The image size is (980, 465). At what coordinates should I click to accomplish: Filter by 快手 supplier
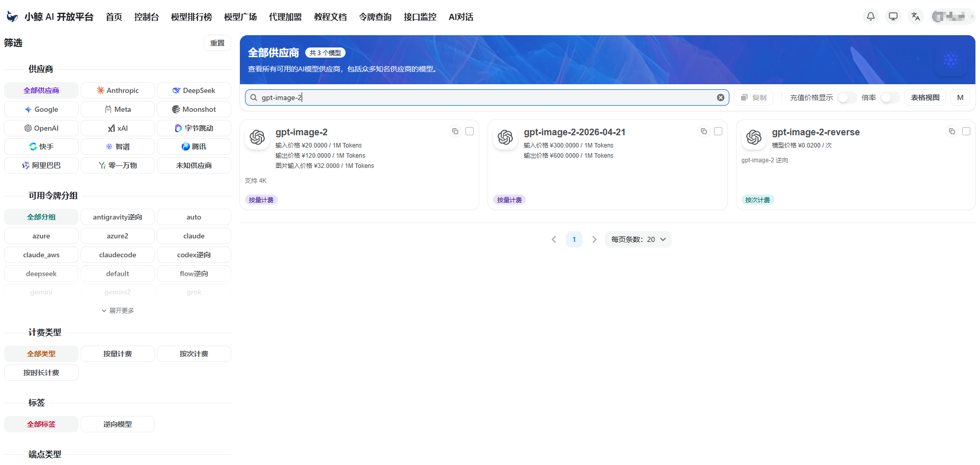tap(41, 146)
